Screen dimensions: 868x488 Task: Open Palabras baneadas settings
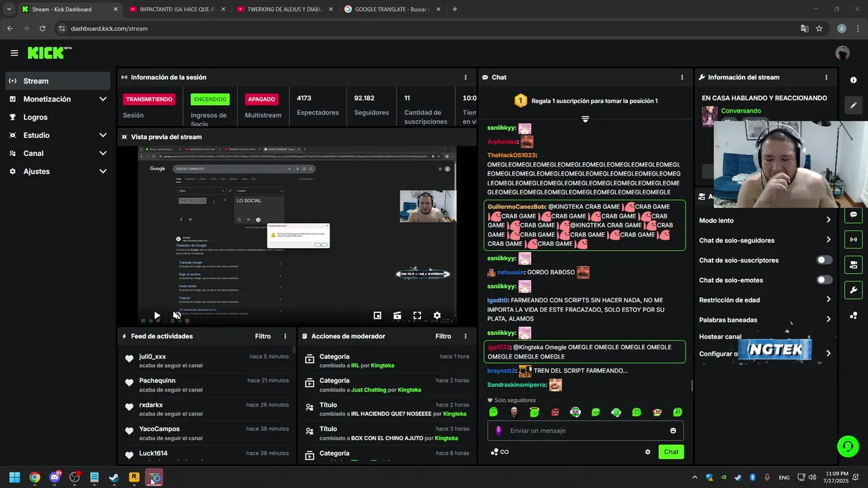764,319
